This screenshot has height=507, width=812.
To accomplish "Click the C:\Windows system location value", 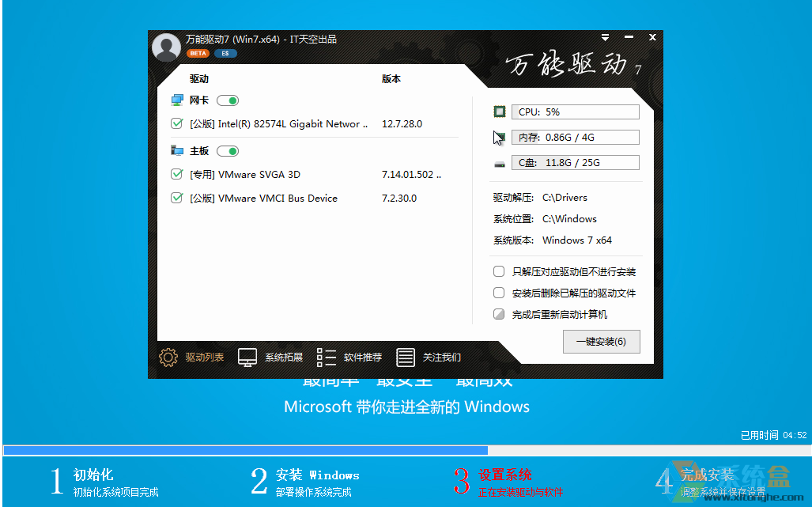I will pos(569,218).
